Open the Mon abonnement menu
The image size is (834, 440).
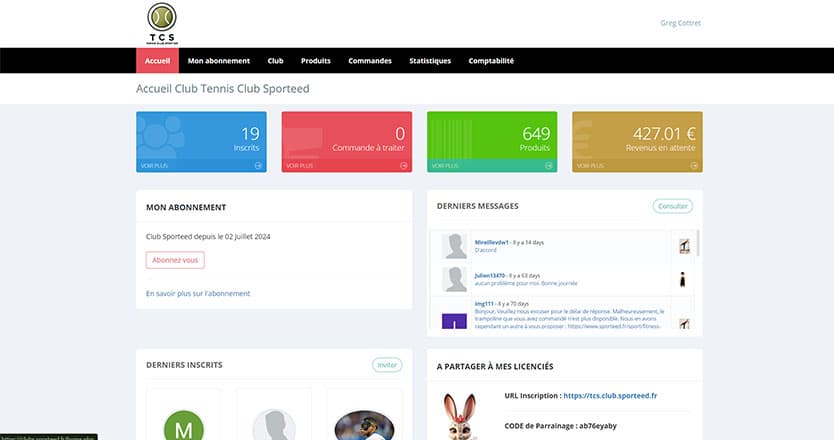point(219,61)
